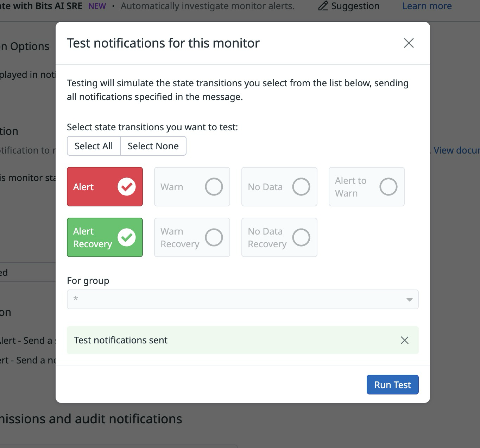Open the Learn more link
480x448 pixels.
pos(427,6)
